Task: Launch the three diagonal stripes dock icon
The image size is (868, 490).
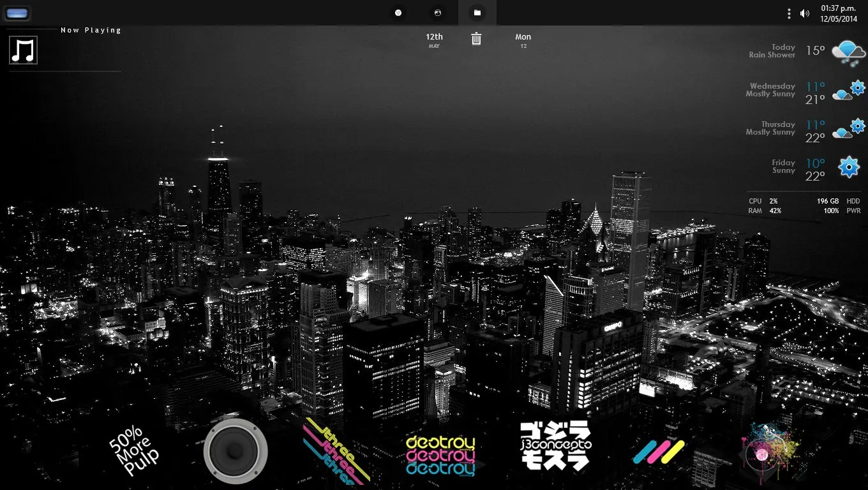Action: [659, 452]
